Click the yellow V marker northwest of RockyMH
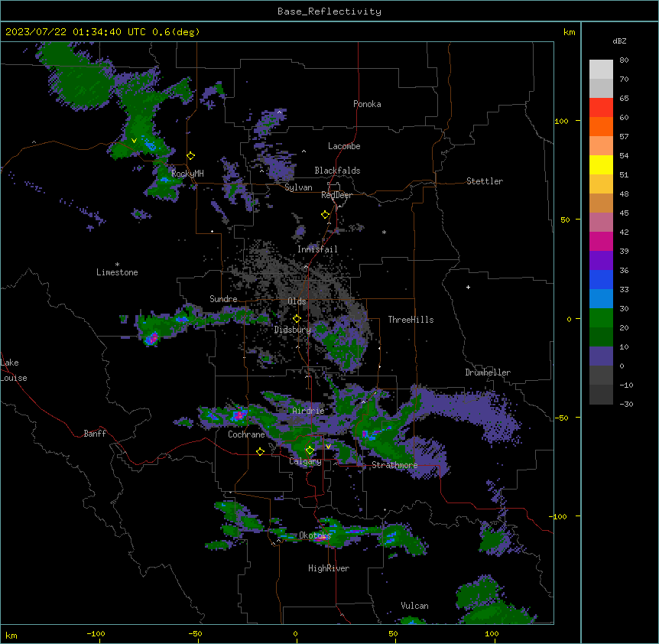659x644 pixels. [134, 141]
